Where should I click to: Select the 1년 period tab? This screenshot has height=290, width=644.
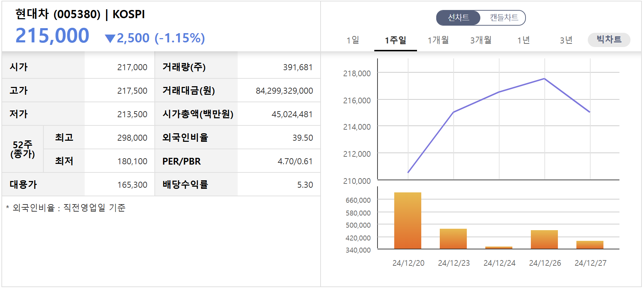pos(523,40)
